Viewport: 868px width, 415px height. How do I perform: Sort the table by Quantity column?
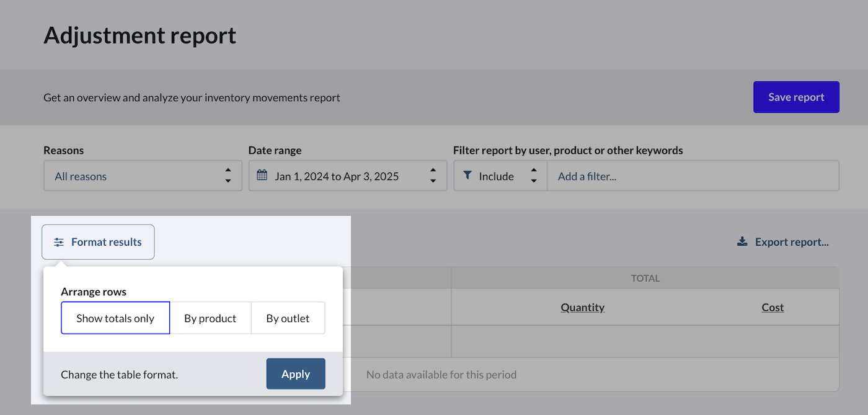coord(582,308)
